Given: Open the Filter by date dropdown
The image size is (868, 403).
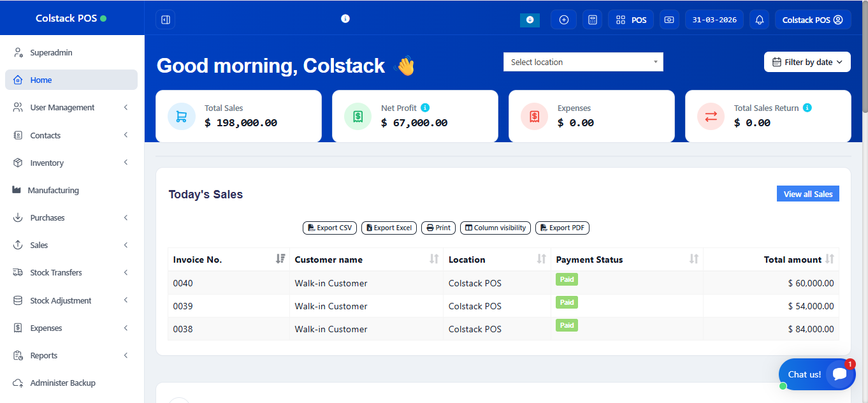Looking at the screenshot, I should [x=807, y=62].
